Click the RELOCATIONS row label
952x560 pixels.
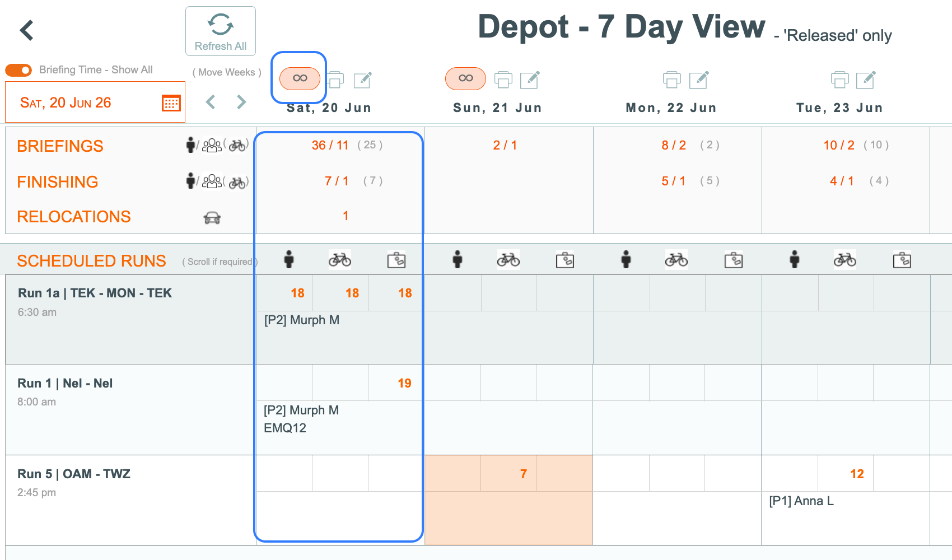(x=74, y=217)
